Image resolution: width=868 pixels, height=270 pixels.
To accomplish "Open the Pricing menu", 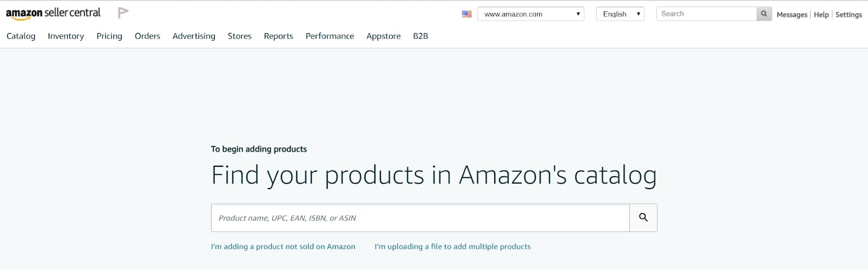I will pos(109,36).
